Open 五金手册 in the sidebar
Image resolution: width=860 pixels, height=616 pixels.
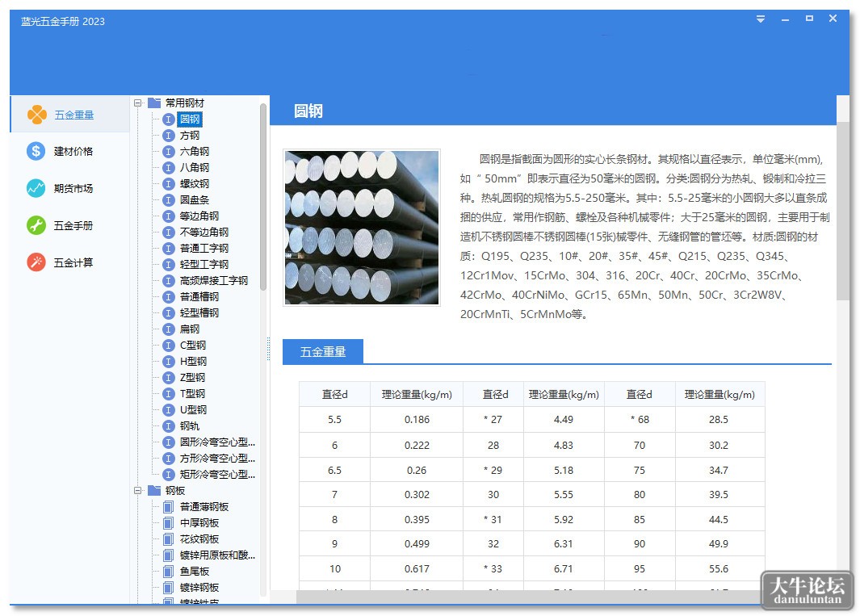click(73, 225)
